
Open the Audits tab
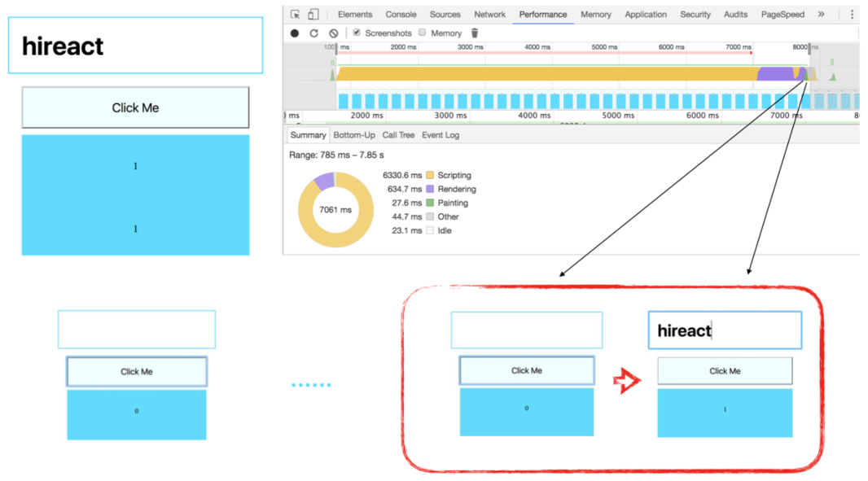[x=736, y=15]
